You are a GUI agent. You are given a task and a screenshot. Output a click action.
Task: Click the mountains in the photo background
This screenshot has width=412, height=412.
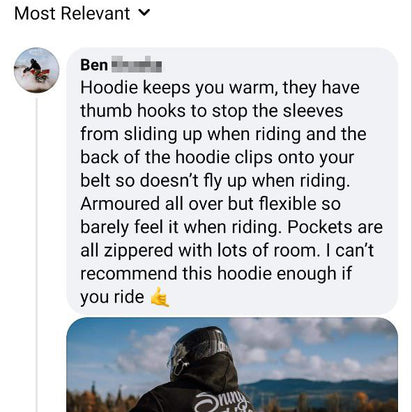click(318, 388)
